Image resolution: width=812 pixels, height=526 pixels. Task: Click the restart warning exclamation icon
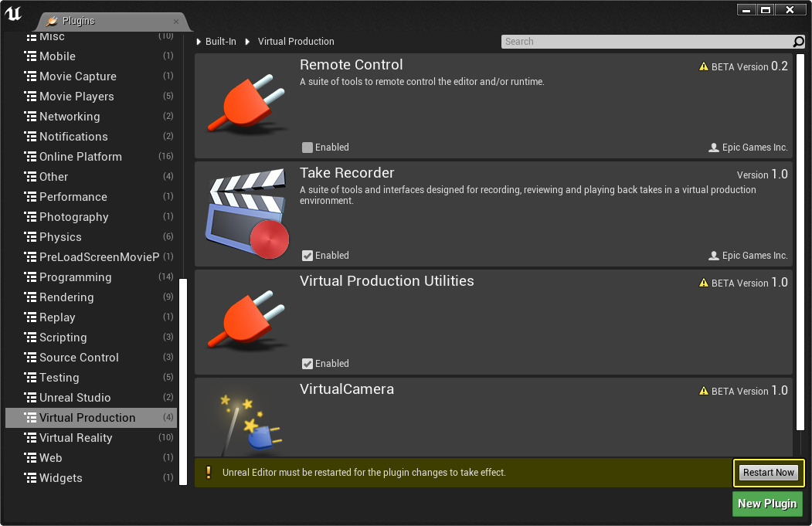click(208, 473)
